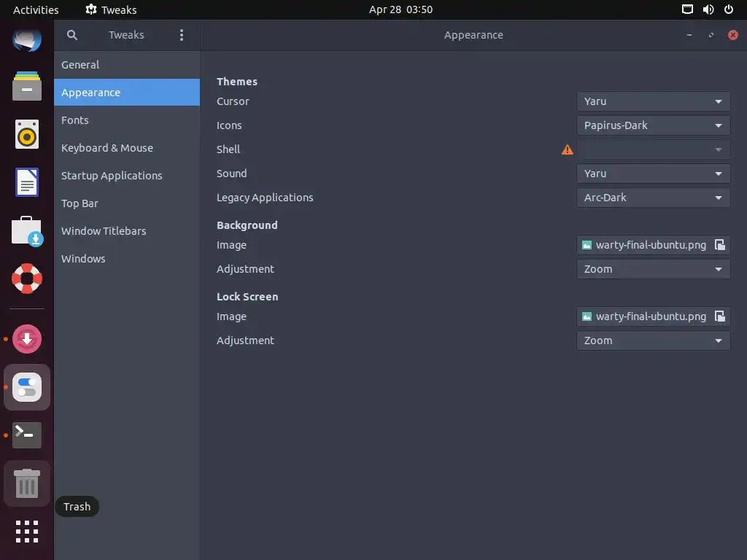The width and height of the screenshot is (747, 560).
Task: Click the Lock Screen image file chooser icon
Action: pos(720,316)
